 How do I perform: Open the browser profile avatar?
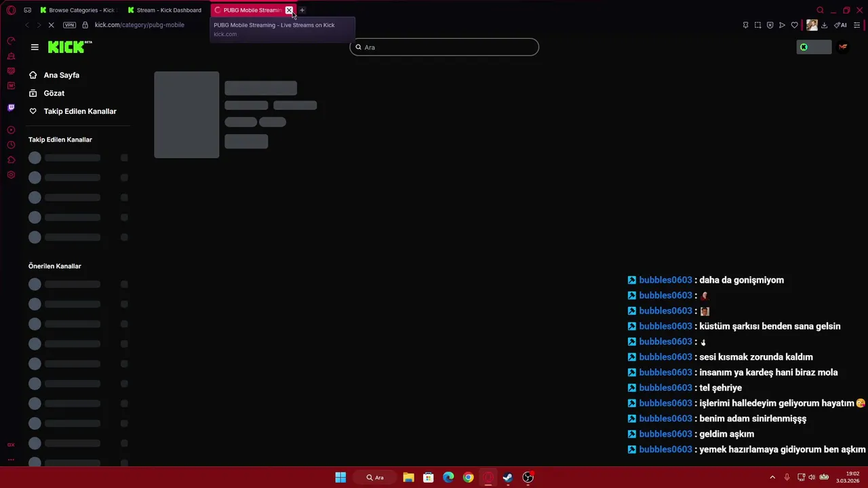[812, 25]
